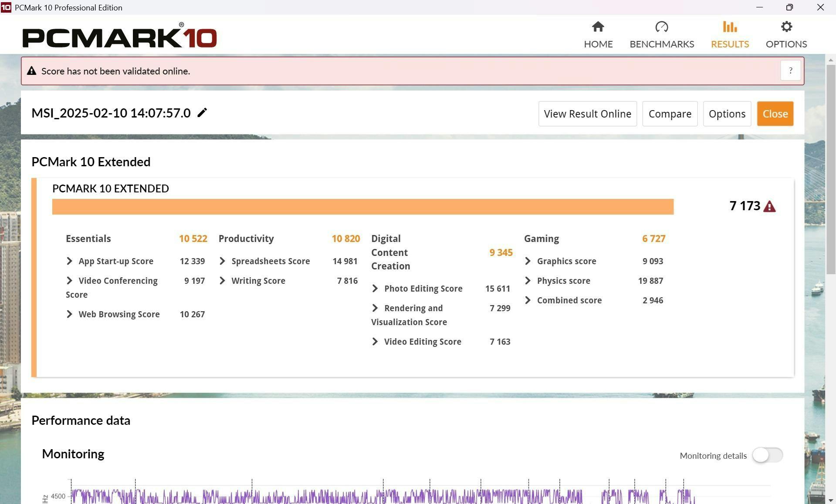The height and width of the screenshot is (504, 836).
Task: Expand Video Conferencing Score details
Action: pos(69,281)
